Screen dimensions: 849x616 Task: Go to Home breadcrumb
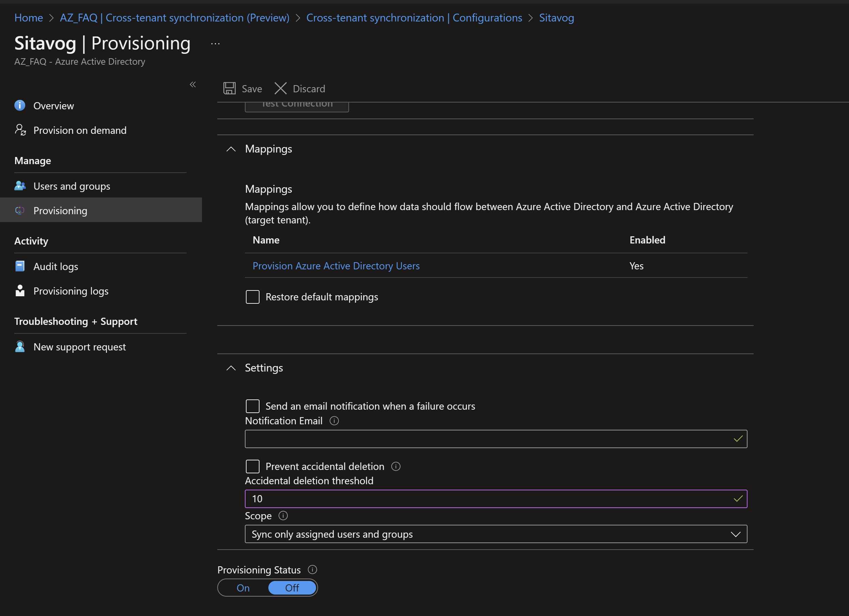pos(29,18)
